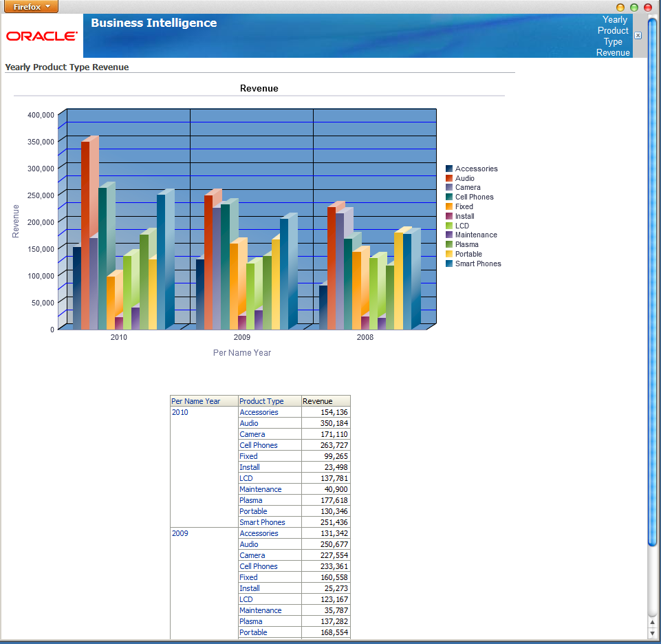Select the Camera link under 2009
This screenshot has width=661, height=644.
(252, 555)
